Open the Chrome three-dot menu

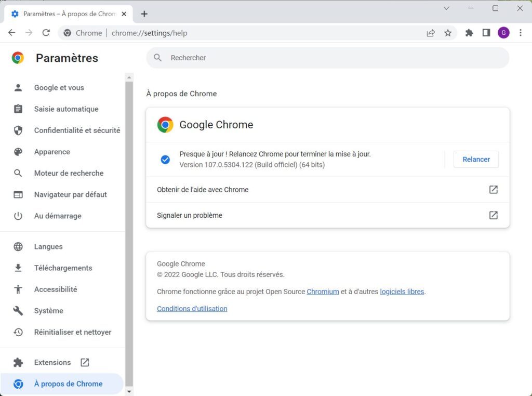[521, 33]
